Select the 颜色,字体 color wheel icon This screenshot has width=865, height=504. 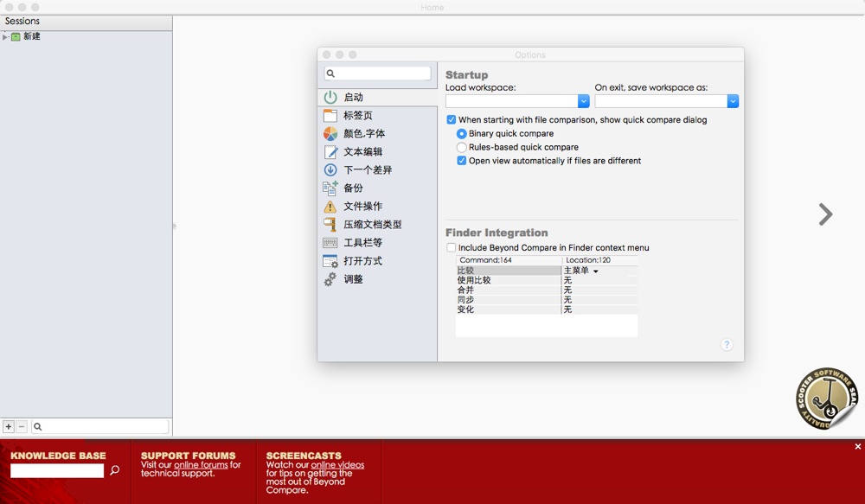330,134
